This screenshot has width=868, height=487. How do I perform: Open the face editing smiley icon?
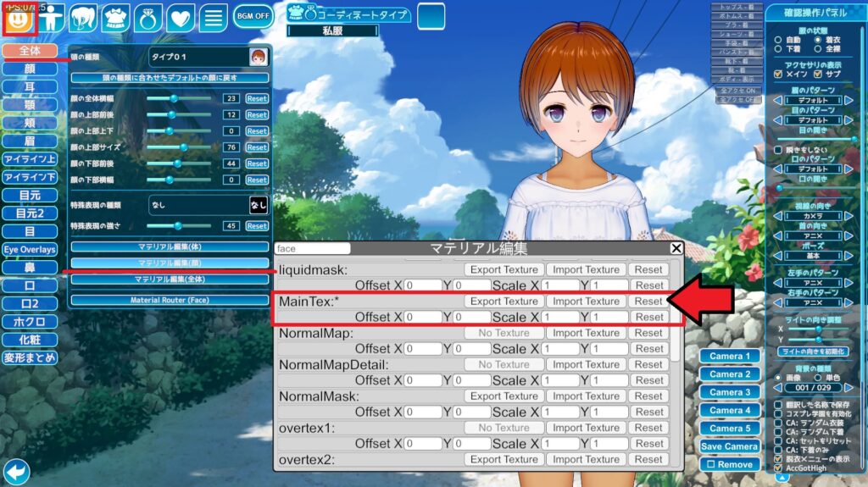coord(18,18)
